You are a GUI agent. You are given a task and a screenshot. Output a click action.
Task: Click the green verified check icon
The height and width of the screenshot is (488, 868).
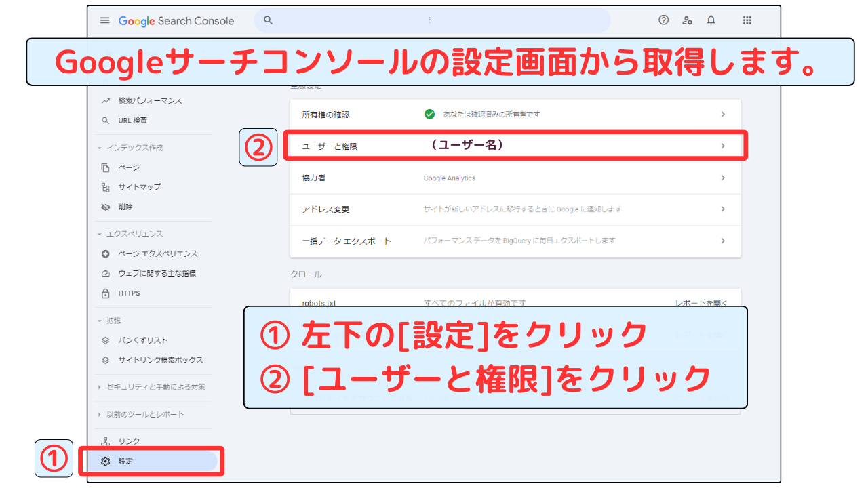429,114
